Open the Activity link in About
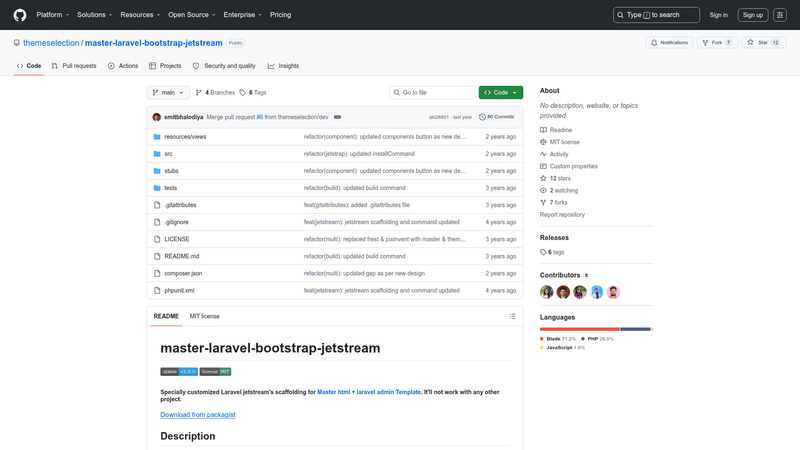The image size is (800, 450). [554, 154]
